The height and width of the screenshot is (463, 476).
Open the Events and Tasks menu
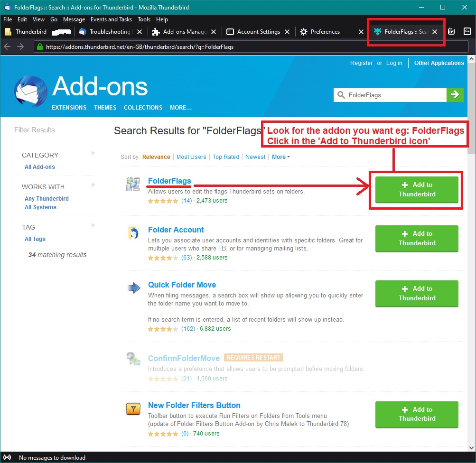111,19
